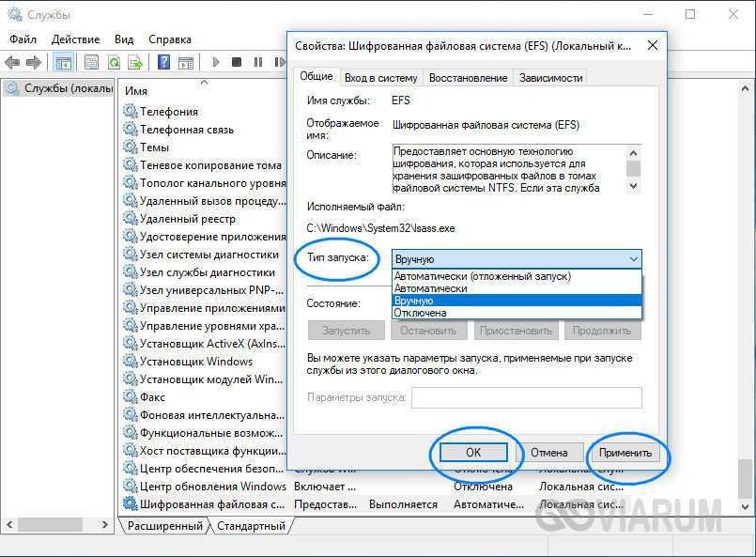Click the Stop service square icon

click(237, 62)
